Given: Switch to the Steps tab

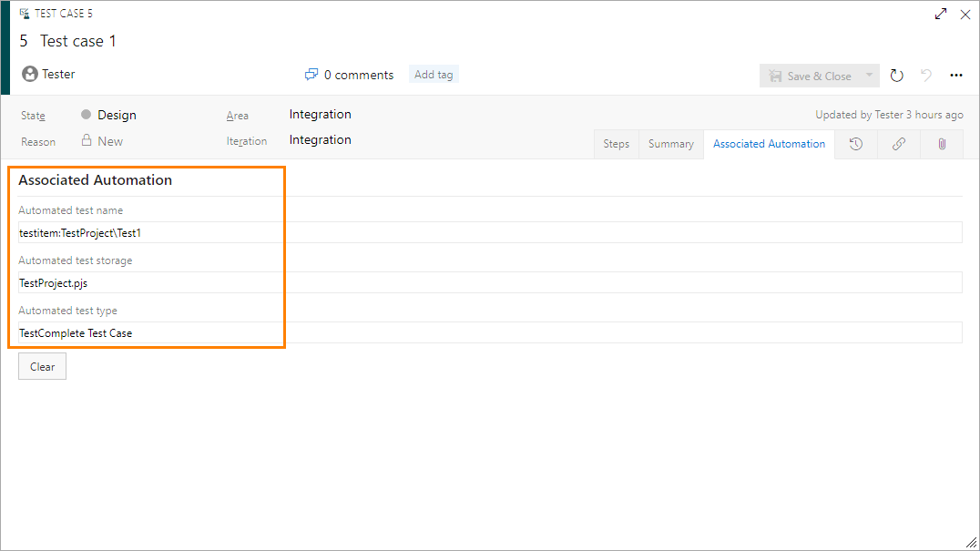Looking at the screenshot, I should point(616,144).
